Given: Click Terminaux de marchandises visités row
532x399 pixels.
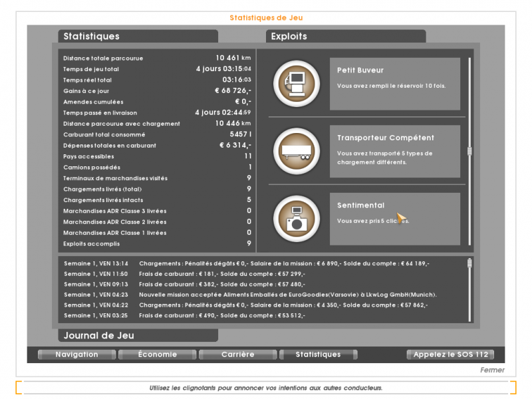Looking at the screenshot, I should (x=157, y=178).
